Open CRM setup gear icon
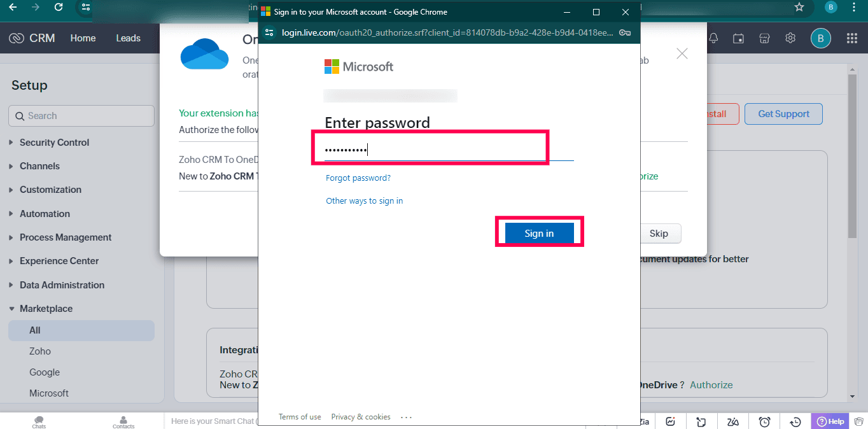 click(790, 38)
